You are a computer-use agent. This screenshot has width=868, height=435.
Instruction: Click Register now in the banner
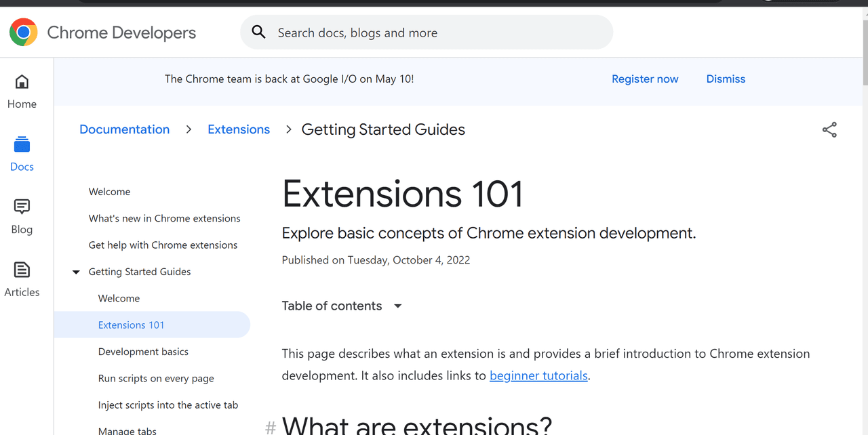tap(645, 79)
